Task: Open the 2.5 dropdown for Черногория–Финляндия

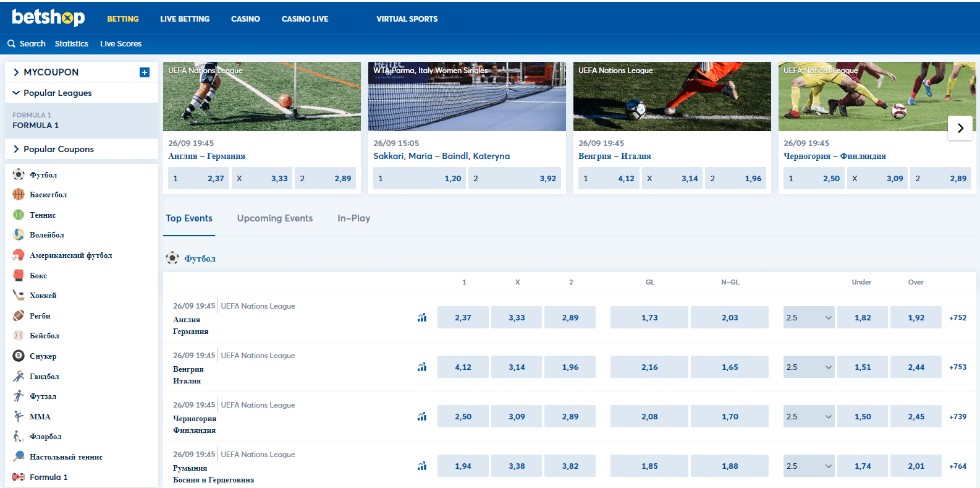Action: (x=809, y=416)
